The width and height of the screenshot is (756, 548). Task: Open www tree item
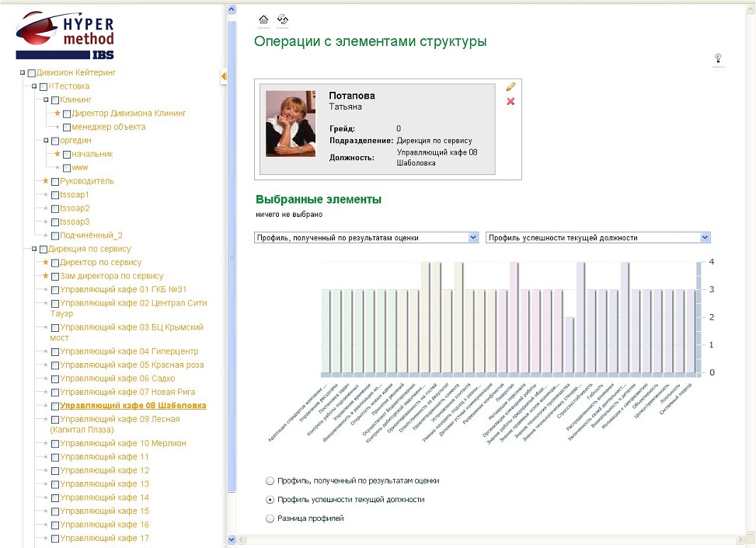point(79,168)
